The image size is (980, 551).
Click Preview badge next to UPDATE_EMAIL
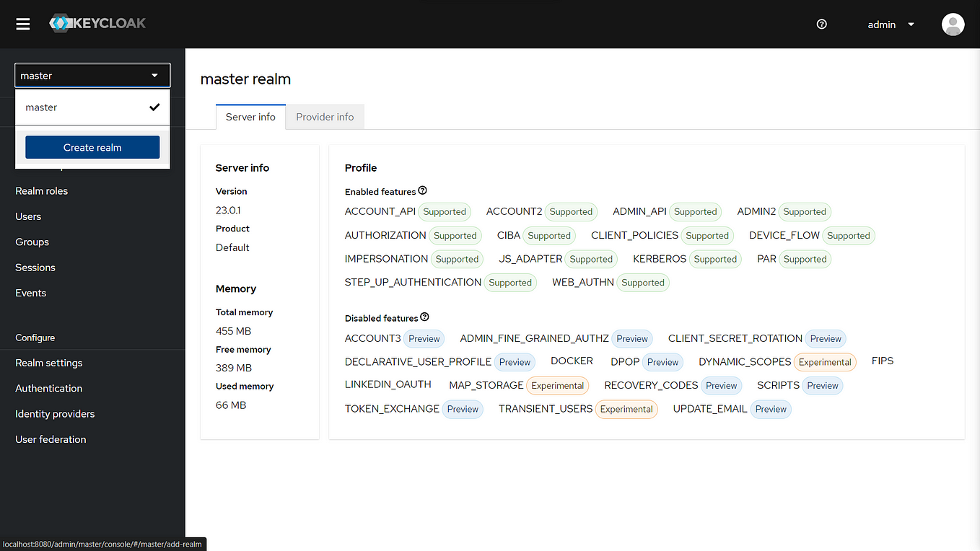coord(771,409)
